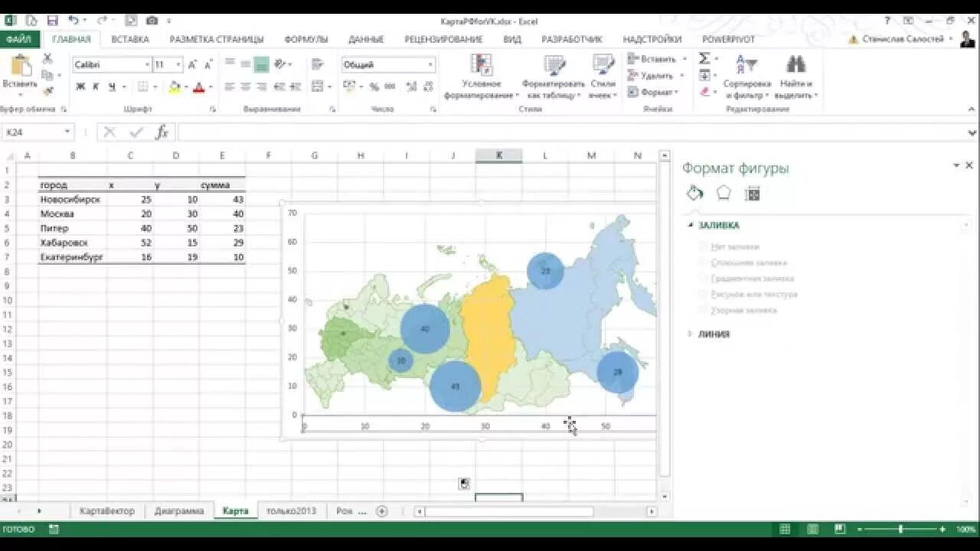Select Fill & Line bucket tab in Format pane
Image resolution: width=980 pixels, height=551 pixels.
(x=694, y=194)
